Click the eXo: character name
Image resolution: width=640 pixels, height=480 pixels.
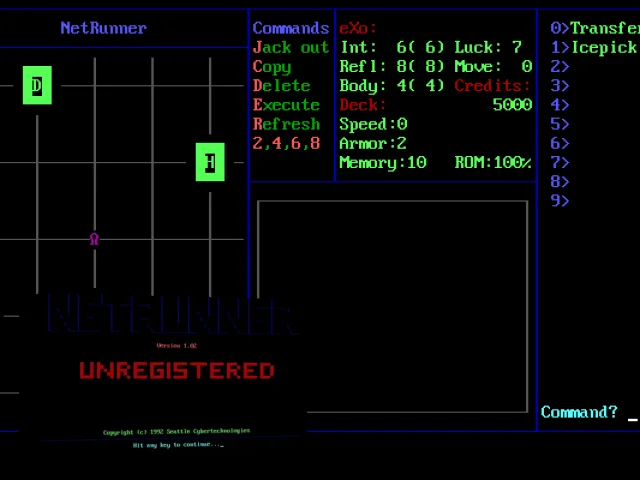tap(358, 28)
